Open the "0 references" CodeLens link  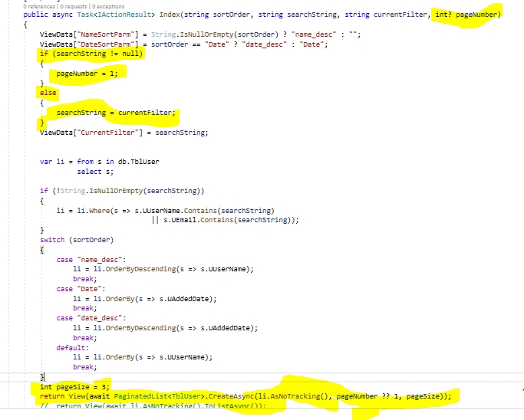[x=39, y=6]
